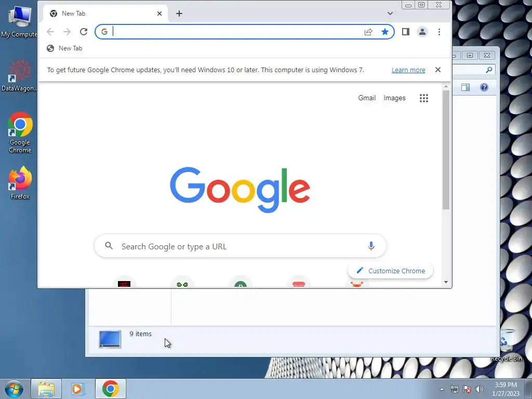Click the Search Google or type a URL box
The image size is (532, 399).
click(240, 246)
